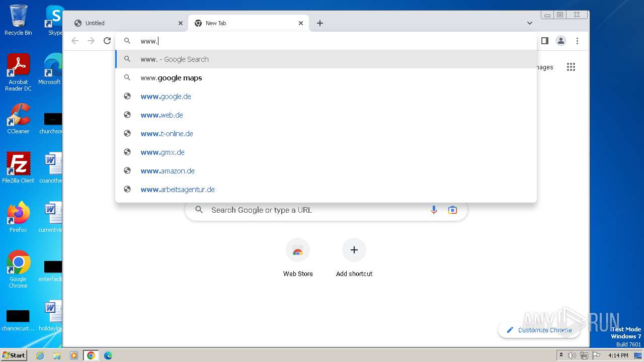Open the profile avatar icon
The image size is (644, 362).
click(x=561, y=41)
